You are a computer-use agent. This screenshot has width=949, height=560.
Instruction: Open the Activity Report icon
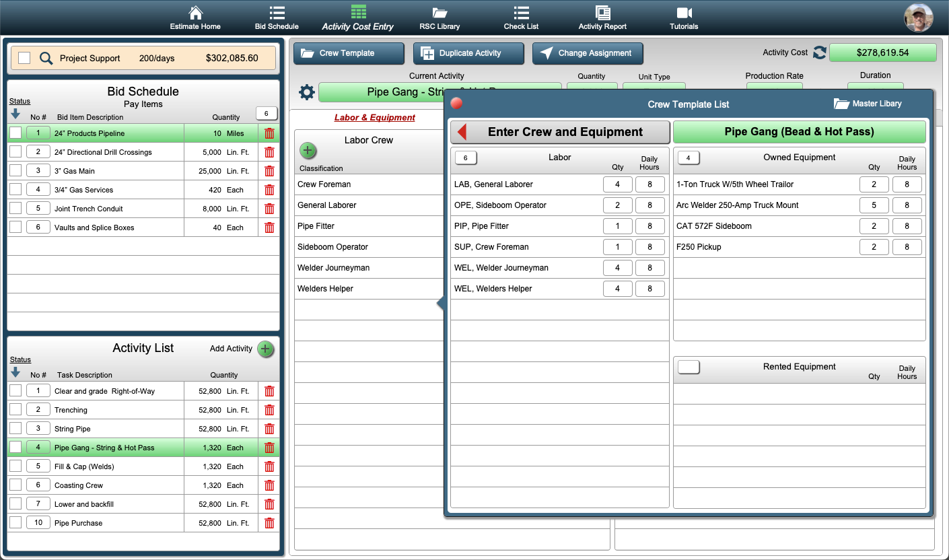click(602, 13)
